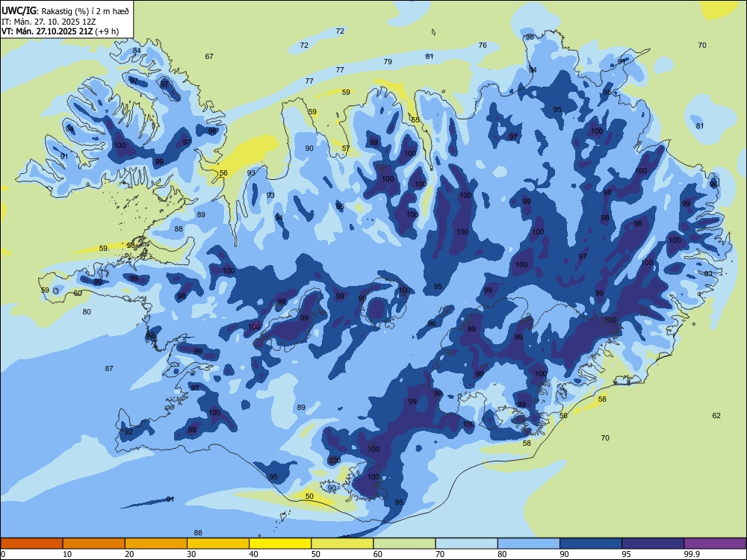Pick the pale yellow 50–60 legend swatch
This screenshot has height=560, width=747.
[x=343, y=544]
